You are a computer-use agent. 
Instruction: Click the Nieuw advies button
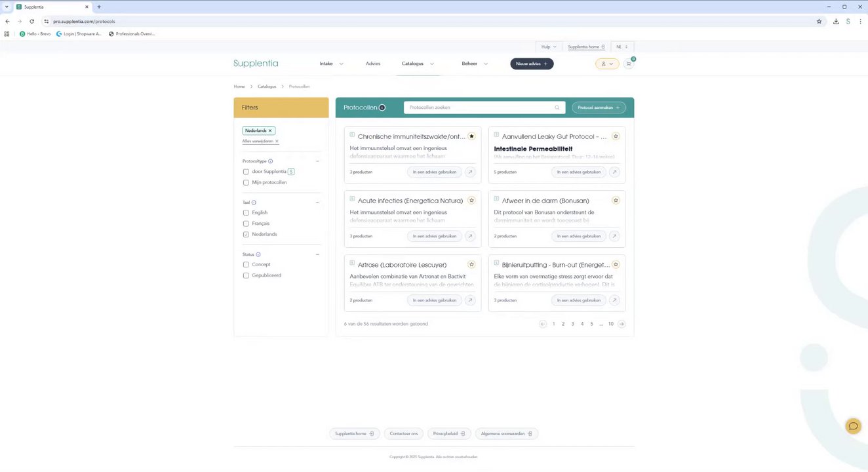pos(532,64)
